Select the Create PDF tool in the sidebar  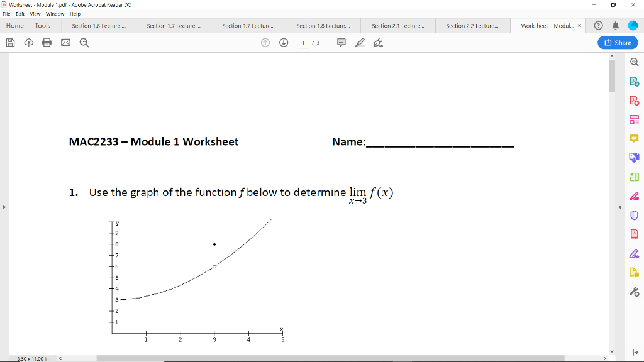[635, 100]
